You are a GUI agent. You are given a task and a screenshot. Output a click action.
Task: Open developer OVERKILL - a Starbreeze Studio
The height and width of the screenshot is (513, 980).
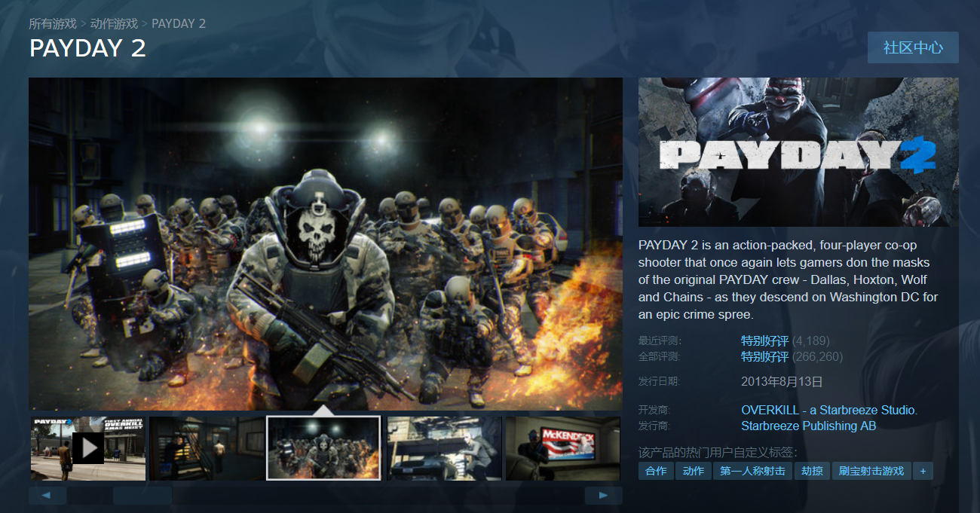pyautogui.click(x=829, y=411)
